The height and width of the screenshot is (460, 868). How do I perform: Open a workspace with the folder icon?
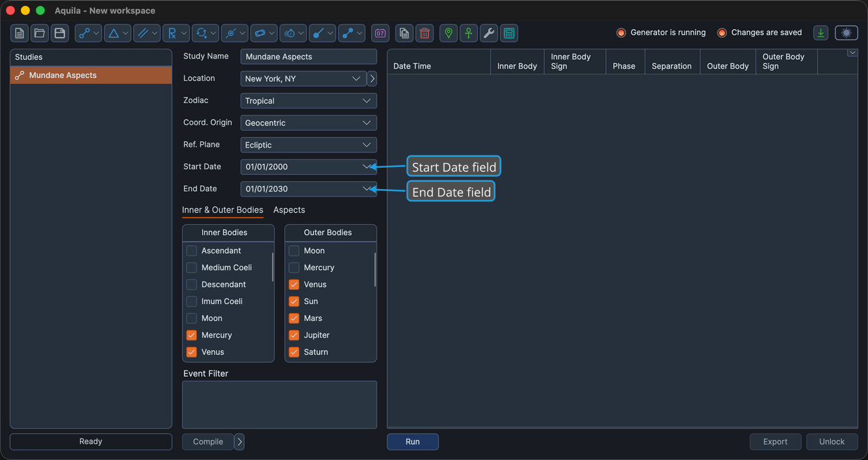[x=40, y=33]
